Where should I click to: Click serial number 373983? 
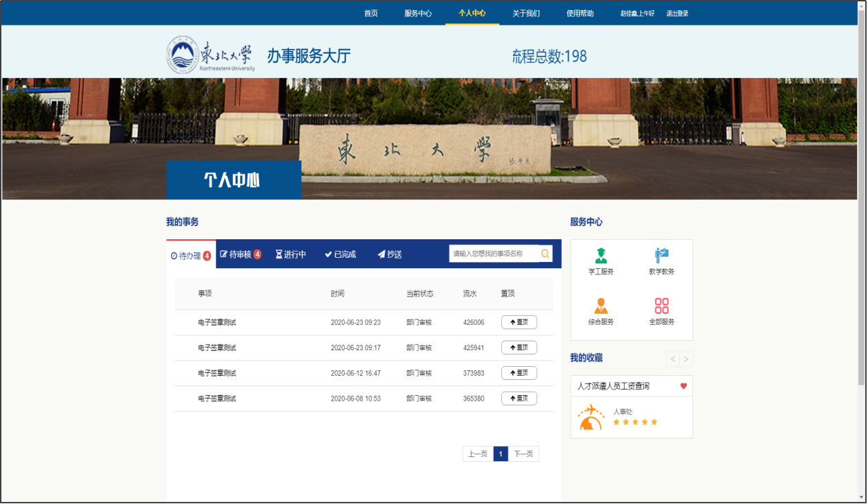(474, 373)
